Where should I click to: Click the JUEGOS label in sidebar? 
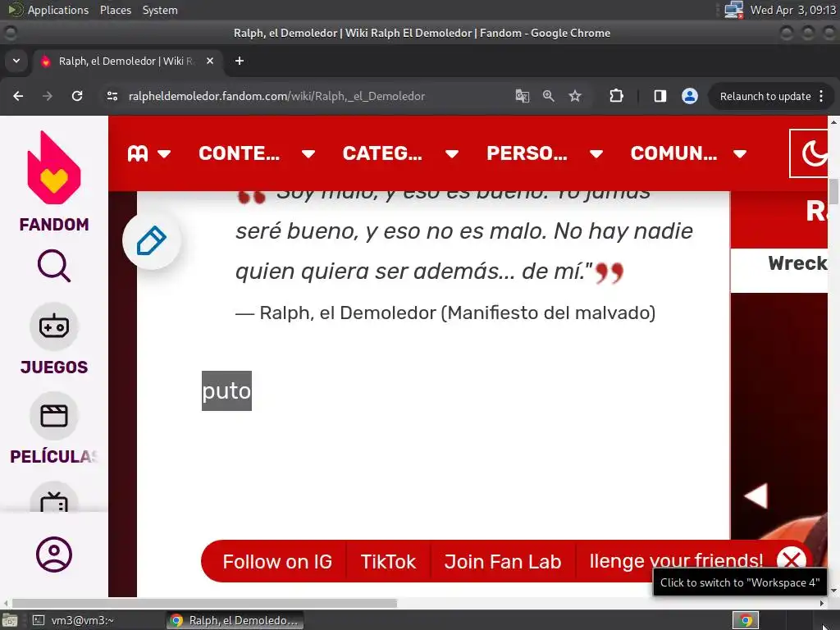(53, 367)
